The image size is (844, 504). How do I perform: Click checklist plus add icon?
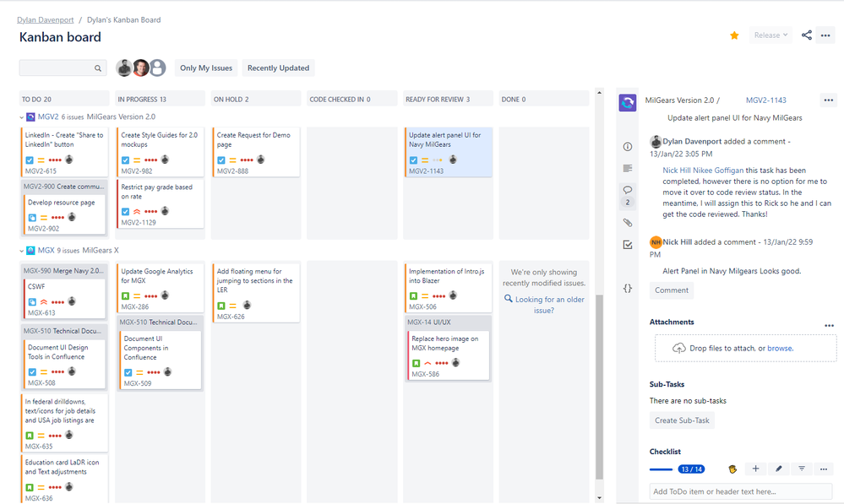click(x=756, y=469)
